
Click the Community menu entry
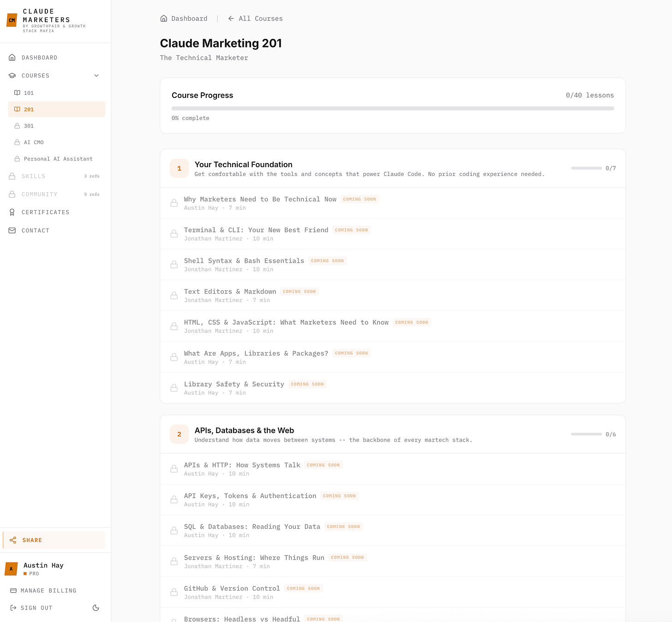click(x=55, y=194)
